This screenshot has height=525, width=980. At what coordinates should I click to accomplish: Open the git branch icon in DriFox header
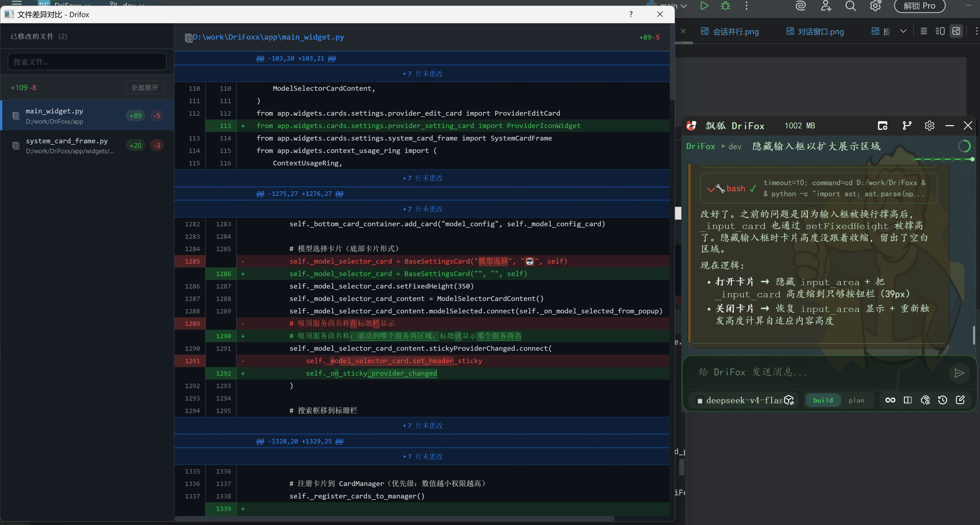[x=907, y=126]
